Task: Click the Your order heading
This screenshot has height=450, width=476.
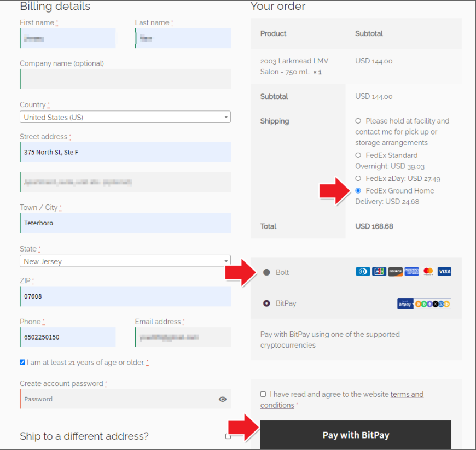Action: pyautogui.click(x=278, y=6)
